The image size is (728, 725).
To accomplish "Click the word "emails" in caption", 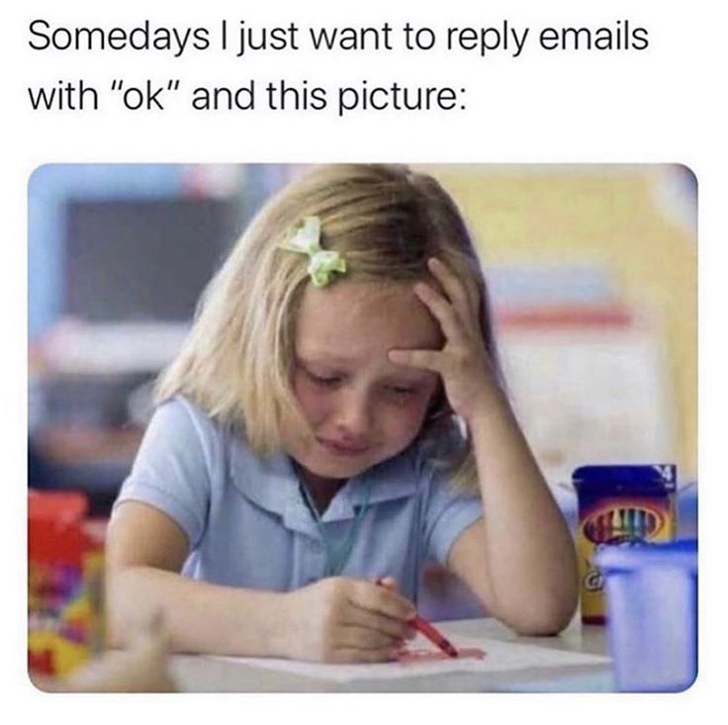I will click(x=592, y=37).
